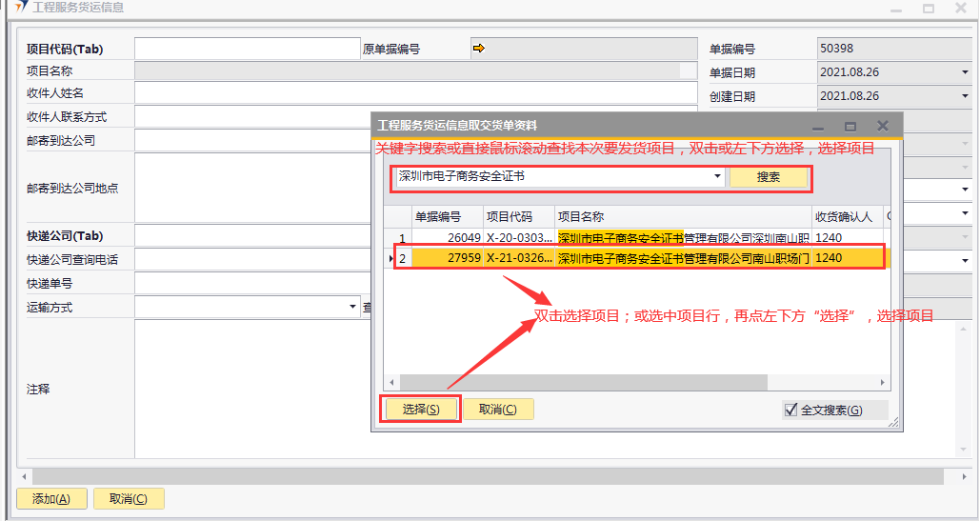The width and height of the screenshot is (980, 521).
Task: Click right scroll arrow of main bottom scrollbar
Action: [962, 475]
